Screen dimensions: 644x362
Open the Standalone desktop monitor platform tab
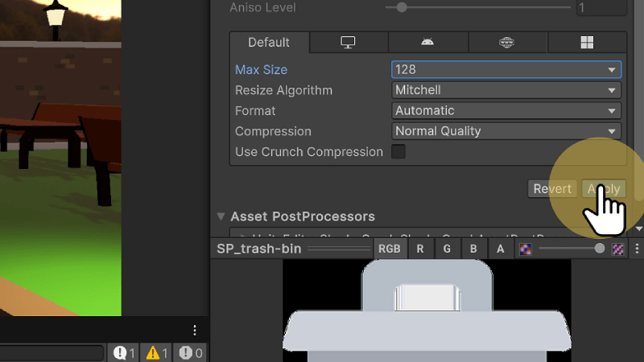pos(349,43)
